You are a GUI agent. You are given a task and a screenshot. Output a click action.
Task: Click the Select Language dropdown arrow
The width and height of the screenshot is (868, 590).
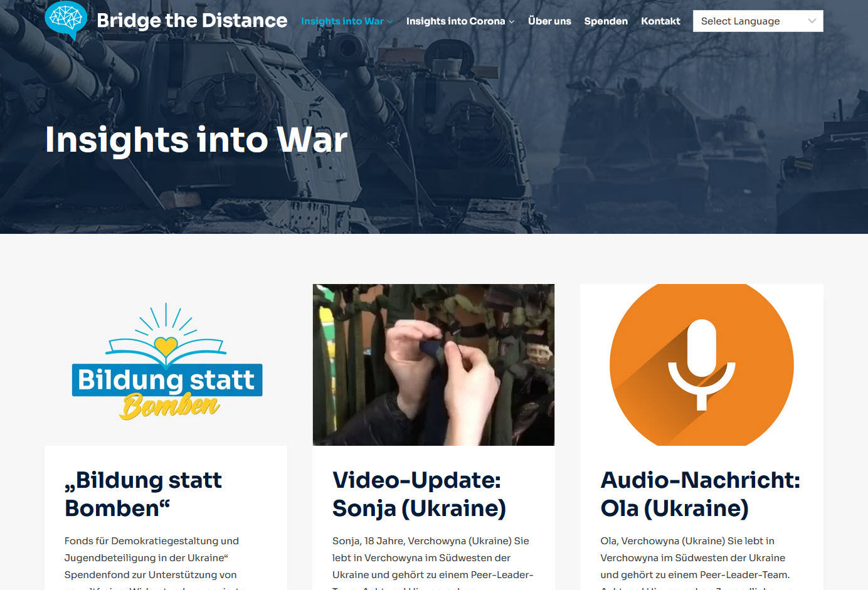point(812,21)
